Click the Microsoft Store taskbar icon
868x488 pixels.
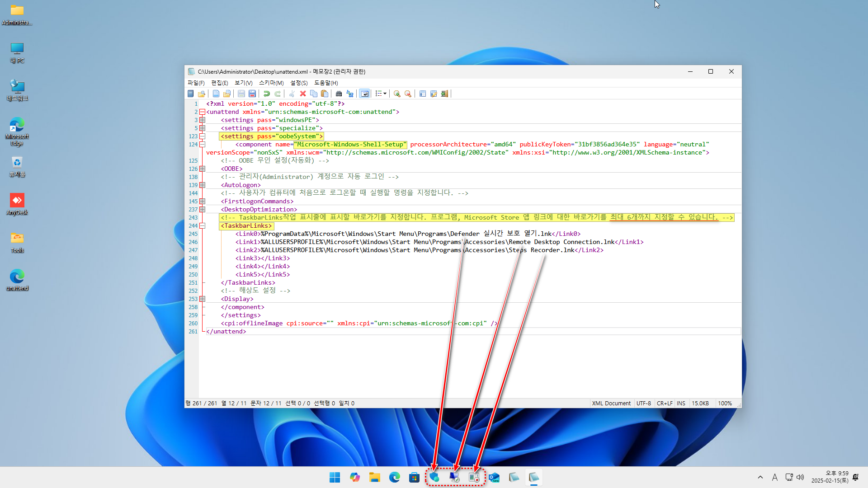(x=414, y=478)
